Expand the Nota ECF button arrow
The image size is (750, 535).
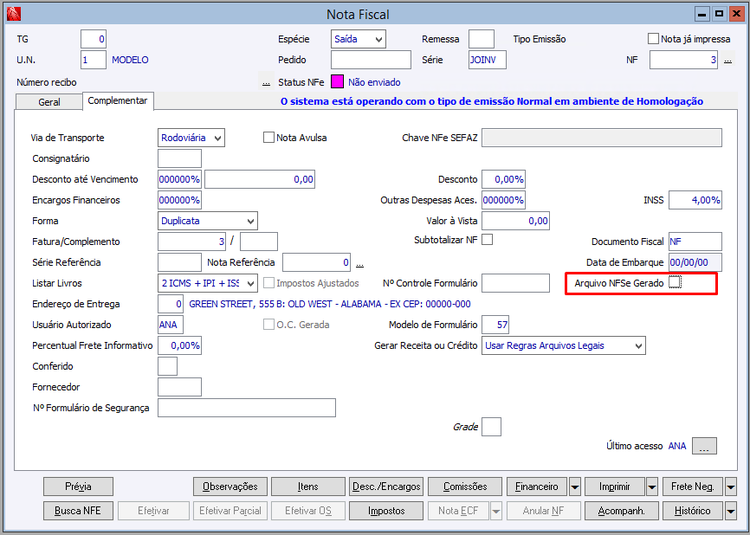[x=496, y=511]
